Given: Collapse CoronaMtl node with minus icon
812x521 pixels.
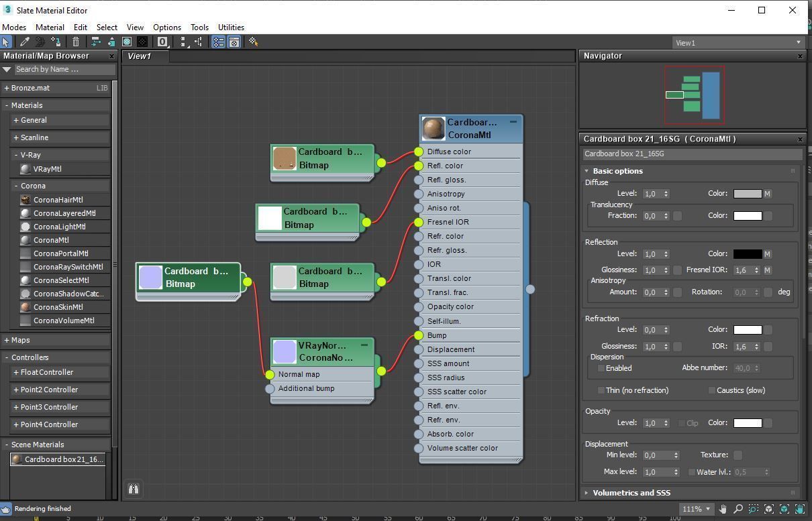Looking at the screenshot, I should (x=513, y=122).
